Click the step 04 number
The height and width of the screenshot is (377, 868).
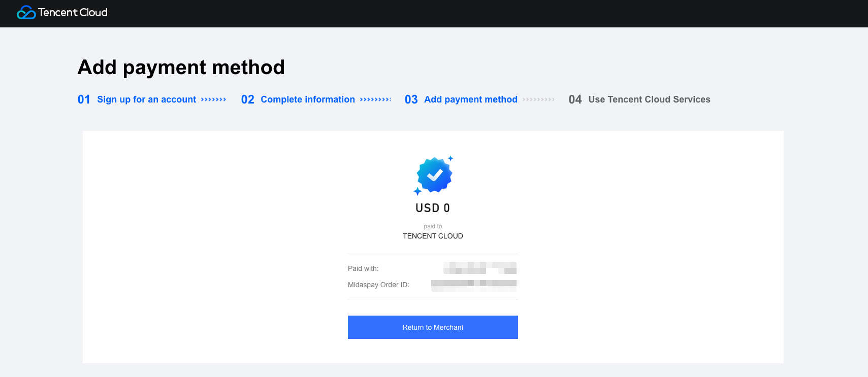[575, 99]
